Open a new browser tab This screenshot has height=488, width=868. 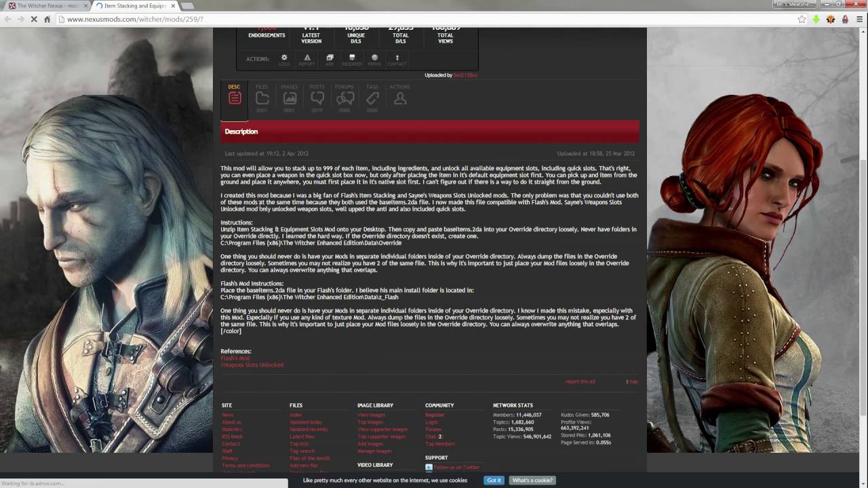pyautogui.click(x=188, y=6)
